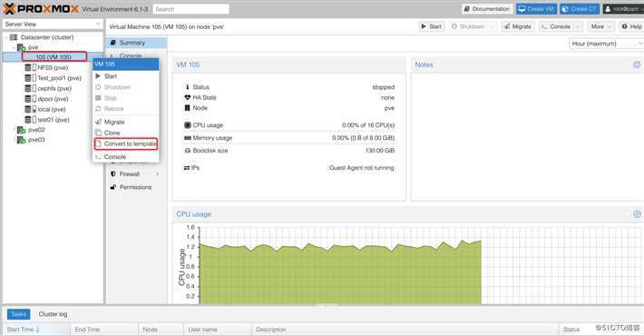Click the pve03 node icon
The height and width of the screenshot is (335, 644).
coord(21,140)
